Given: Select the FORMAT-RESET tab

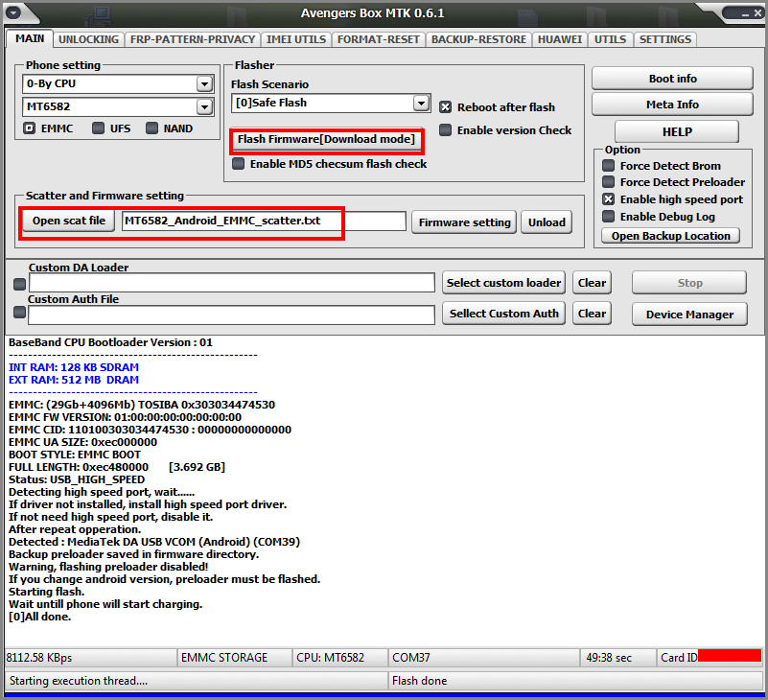Looking at the screenshot, I should [x=378, y=39].
